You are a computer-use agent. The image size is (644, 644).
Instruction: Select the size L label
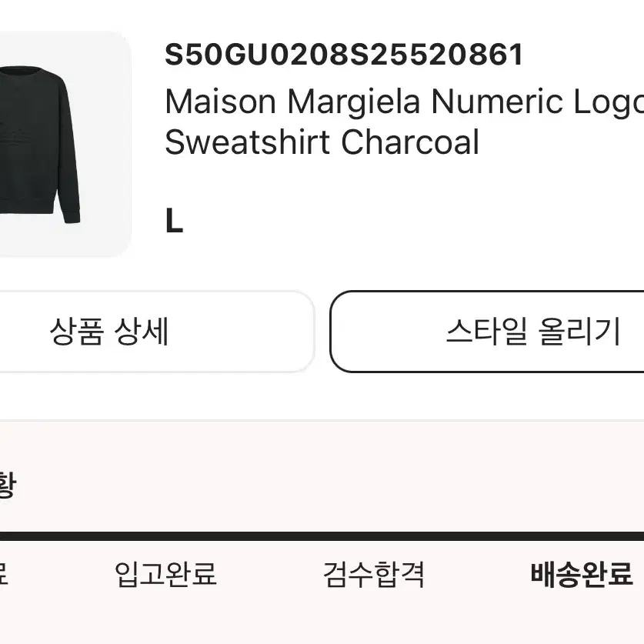[174, 221]
